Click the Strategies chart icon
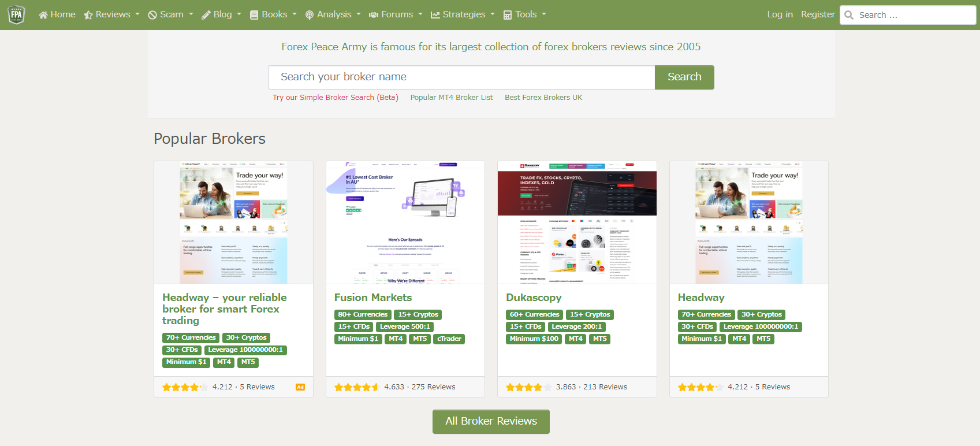 click(435, 15)
